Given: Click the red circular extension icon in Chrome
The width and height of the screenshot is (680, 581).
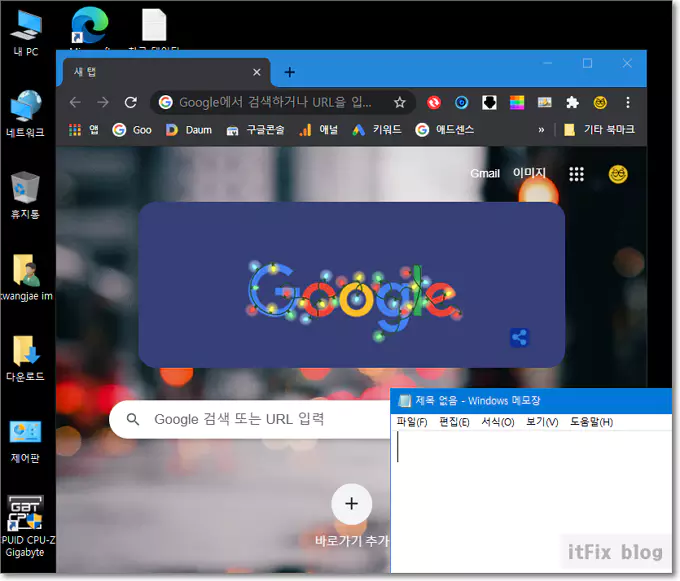Looking at the screenshot, I should click(x=434, y=102).
